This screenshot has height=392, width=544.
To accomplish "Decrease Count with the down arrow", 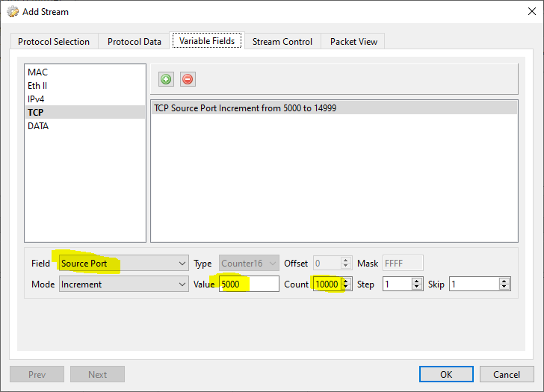I will pyautogui.click(x=346, y=287).
